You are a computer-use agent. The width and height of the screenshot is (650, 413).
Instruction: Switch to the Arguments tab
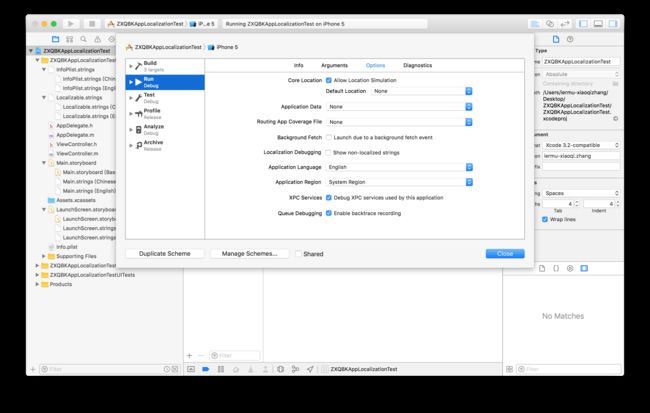[x=334, y=66]
